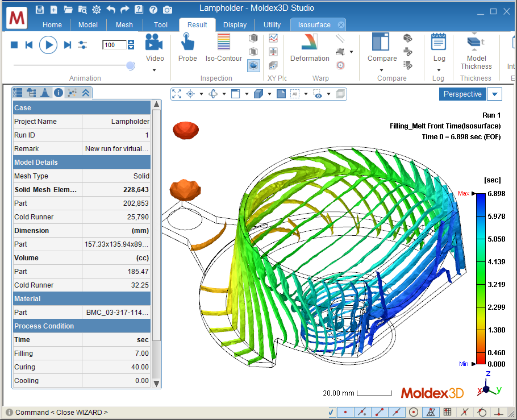Click the blue-to-red color scale bar
The image size is (517, 420).
click(481, 279)
